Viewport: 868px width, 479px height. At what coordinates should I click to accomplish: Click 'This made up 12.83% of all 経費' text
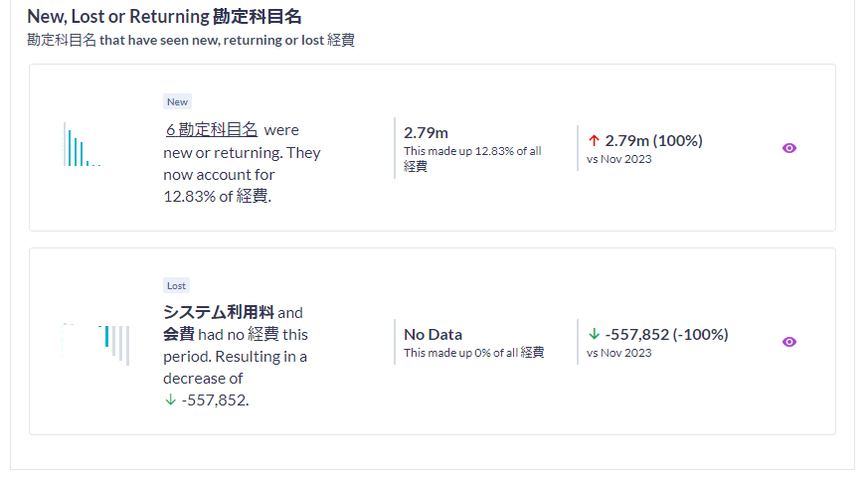[472, 159]
